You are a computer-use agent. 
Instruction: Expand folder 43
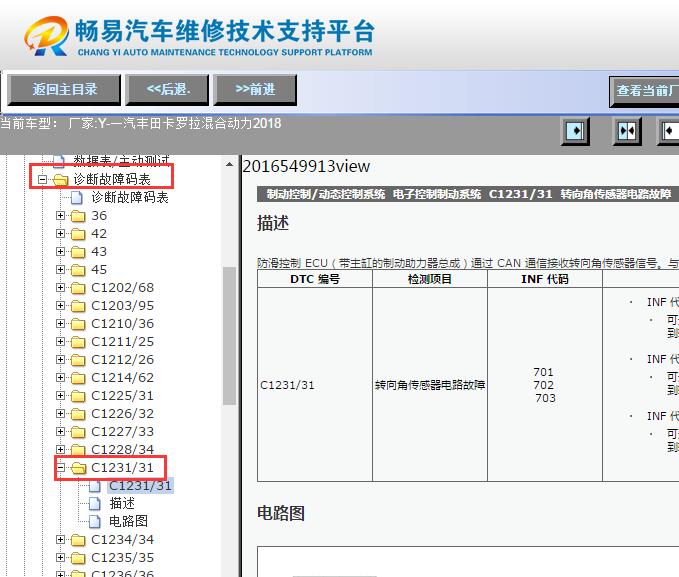60,251
